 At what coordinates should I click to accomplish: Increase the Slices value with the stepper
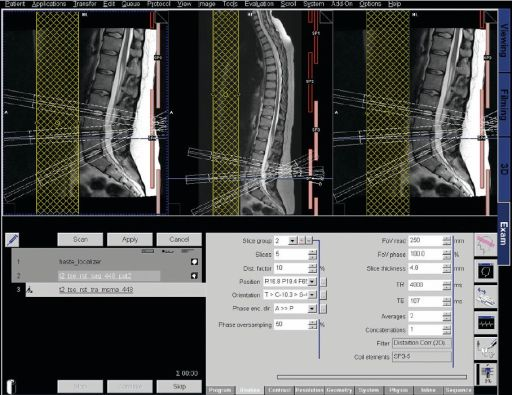312,252
